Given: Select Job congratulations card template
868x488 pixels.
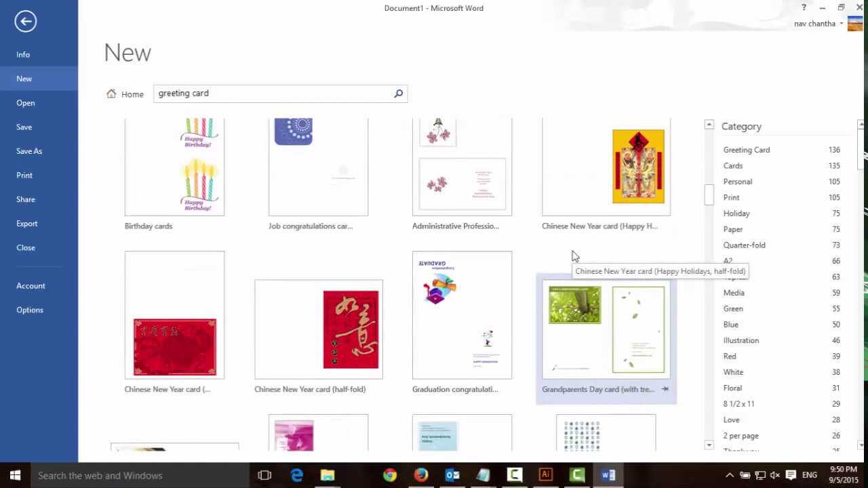Looking at the screenshot, I should [x=318, y=175].
